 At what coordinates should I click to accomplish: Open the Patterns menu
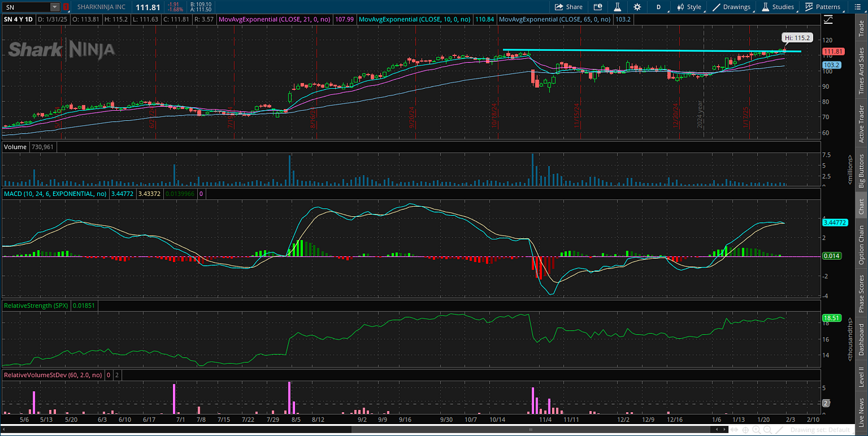click(823, 7)
